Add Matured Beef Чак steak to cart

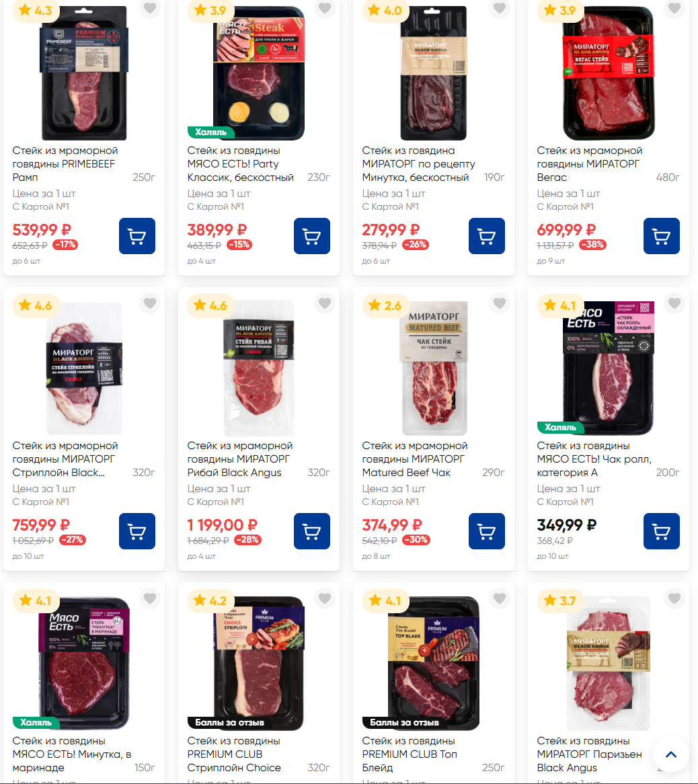[x=486, y=531]
